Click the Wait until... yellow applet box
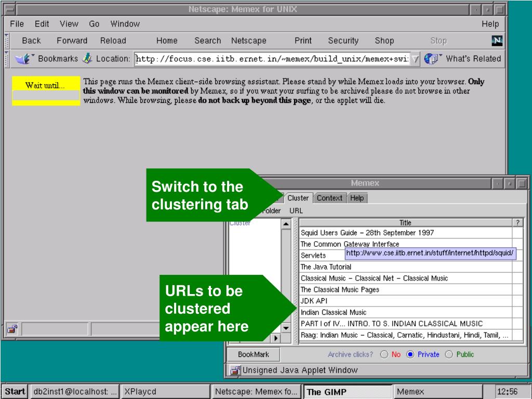532x399 pixels. point(46,90)
